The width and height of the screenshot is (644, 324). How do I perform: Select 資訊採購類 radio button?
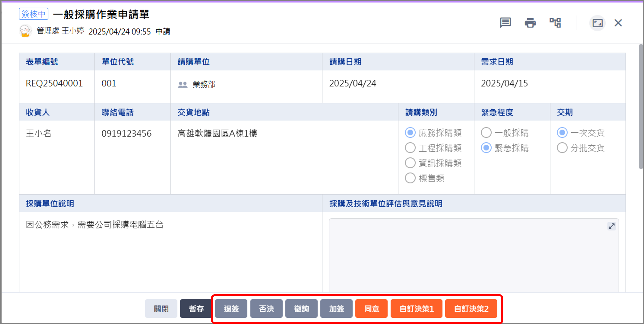(410, 163)
